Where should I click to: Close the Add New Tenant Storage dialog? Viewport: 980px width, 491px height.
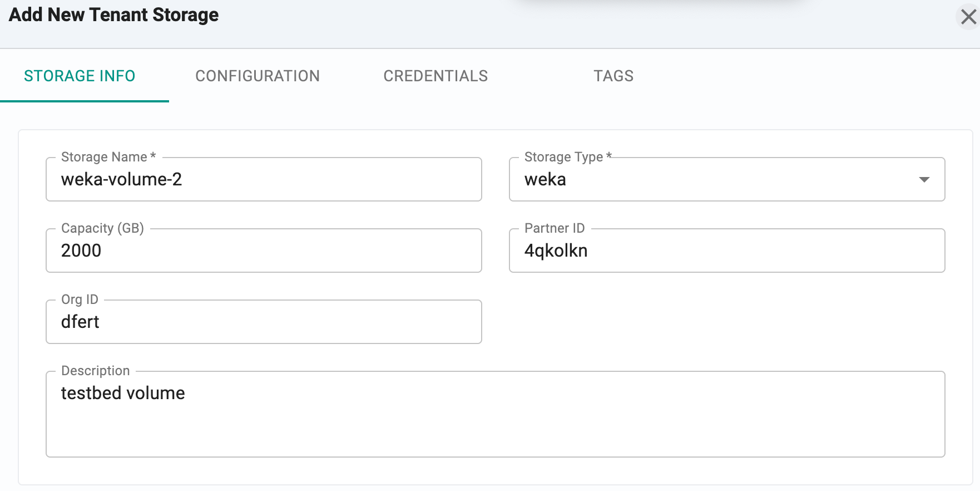tap(968, 17)
